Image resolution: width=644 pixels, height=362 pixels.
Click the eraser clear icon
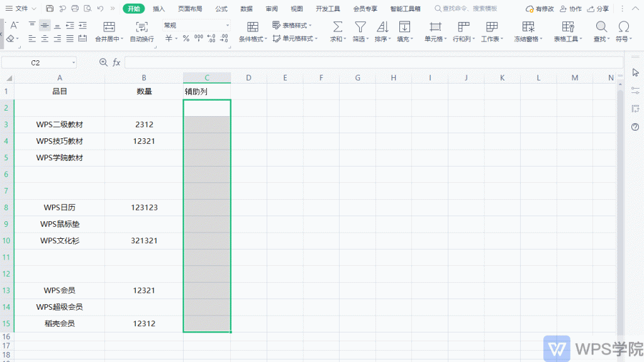coord(11,38)
